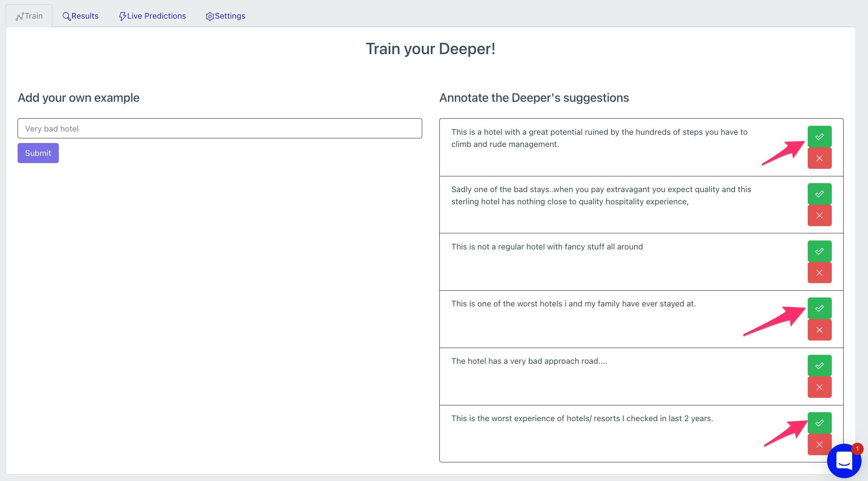Accept 'worst experience of hotels/resorts' suggestion
Screen dimensions: 868x481
[819, 423]
